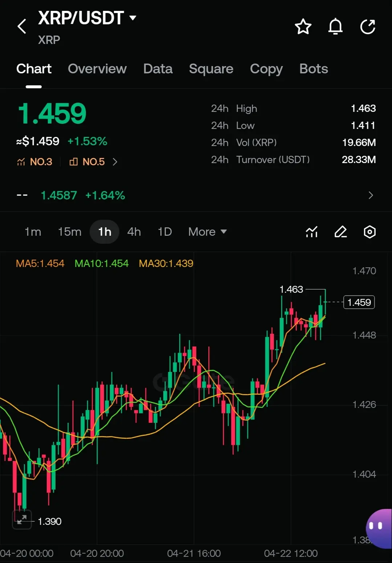Tap the 1.4587 index price

pyautogui.click(x=59, y=195)
